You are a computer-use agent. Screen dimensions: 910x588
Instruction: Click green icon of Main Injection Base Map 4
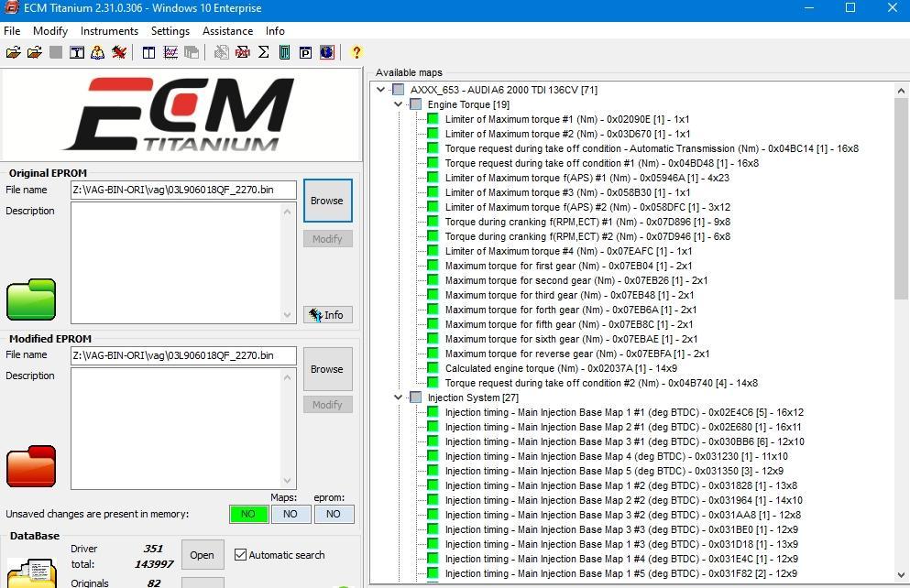(x=433, y=456)
